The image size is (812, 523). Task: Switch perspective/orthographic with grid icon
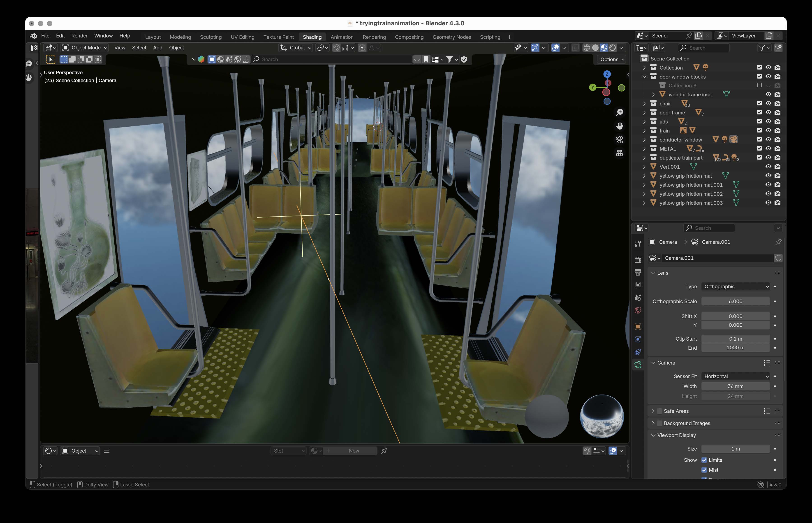tap(619, 153)
